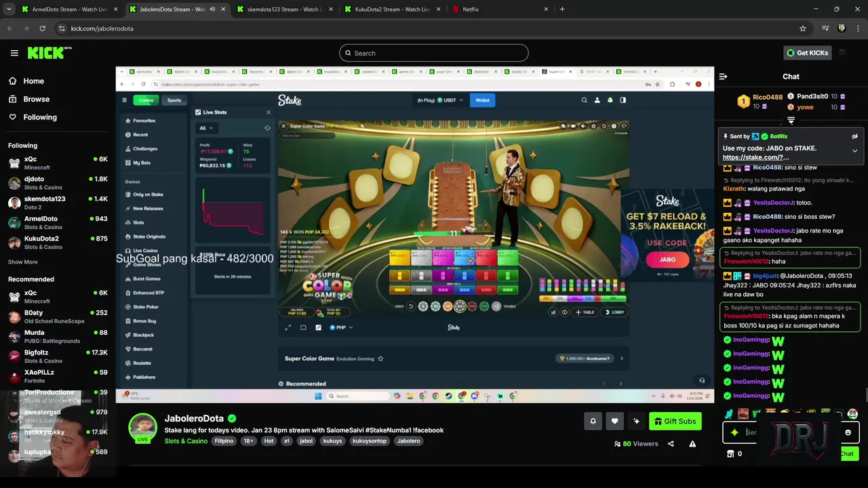Open notification bell for JaboleroDota
The height and width of the screenshot is (488, 868).
[593, 421]
